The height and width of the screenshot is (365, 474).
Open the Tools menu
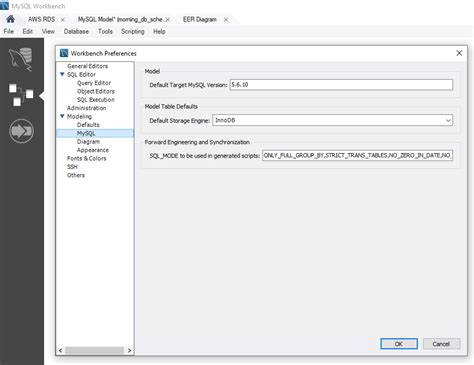[105, 31]
